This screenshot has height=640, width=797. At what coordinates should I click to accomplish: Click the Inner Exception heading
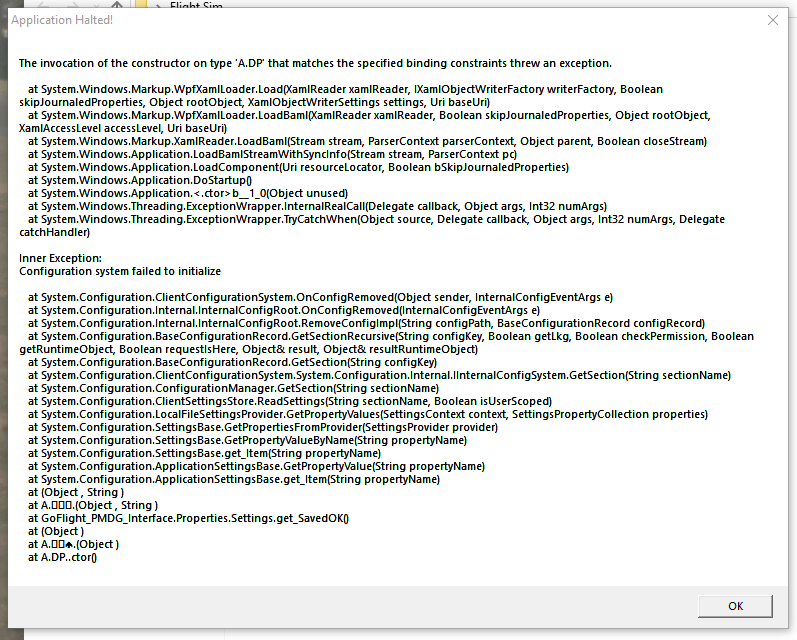tap(59, 258)
